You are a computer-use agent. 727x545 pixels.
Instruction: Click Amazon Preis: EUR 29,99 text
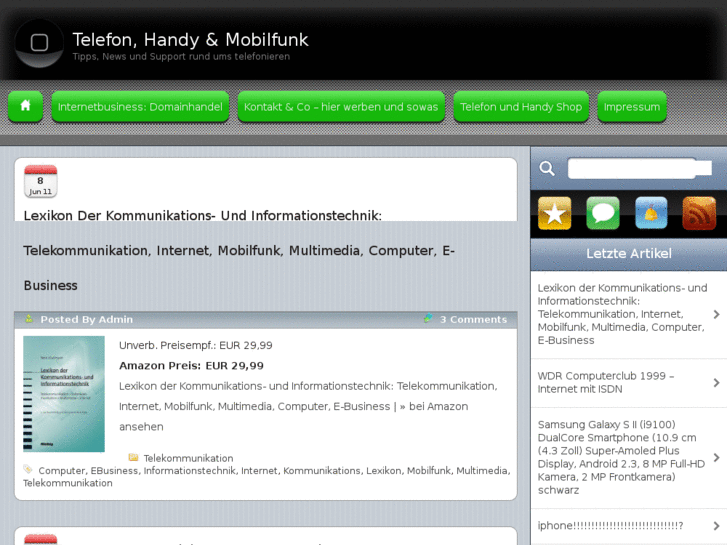click(x=191, y=365)
